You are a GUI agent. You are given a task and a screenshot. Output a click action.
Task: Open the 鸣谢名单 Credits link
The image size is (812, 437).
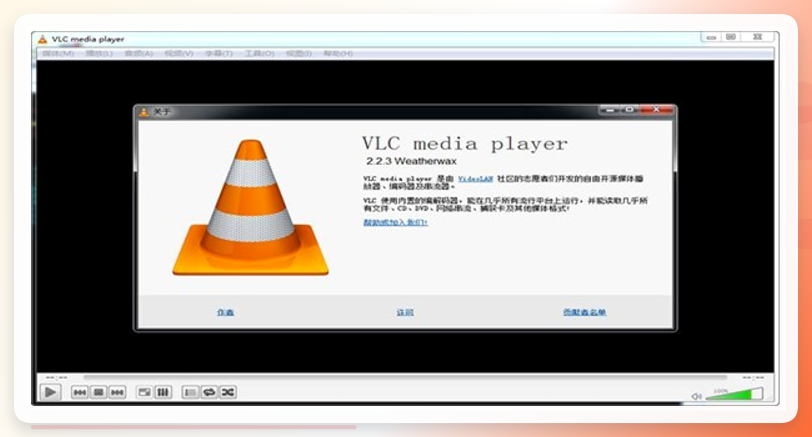tap(585, 312)
